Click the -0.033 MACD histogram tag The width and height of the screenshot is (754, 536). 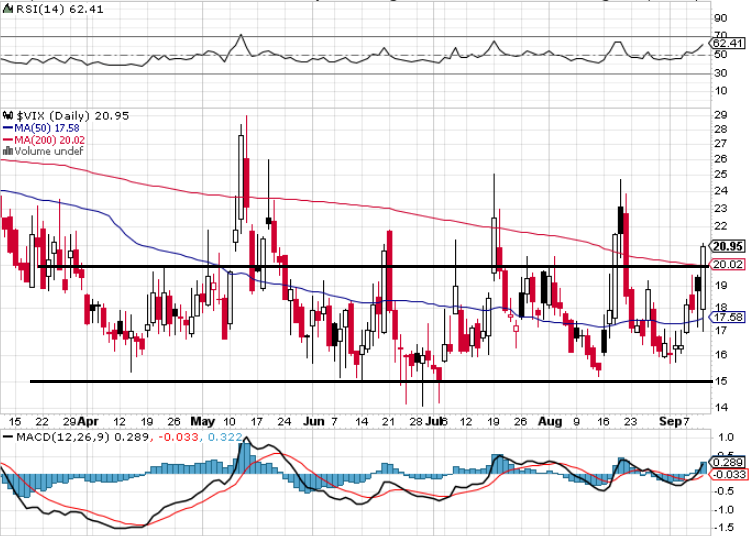pyautogui.click(x=728, y=474)
